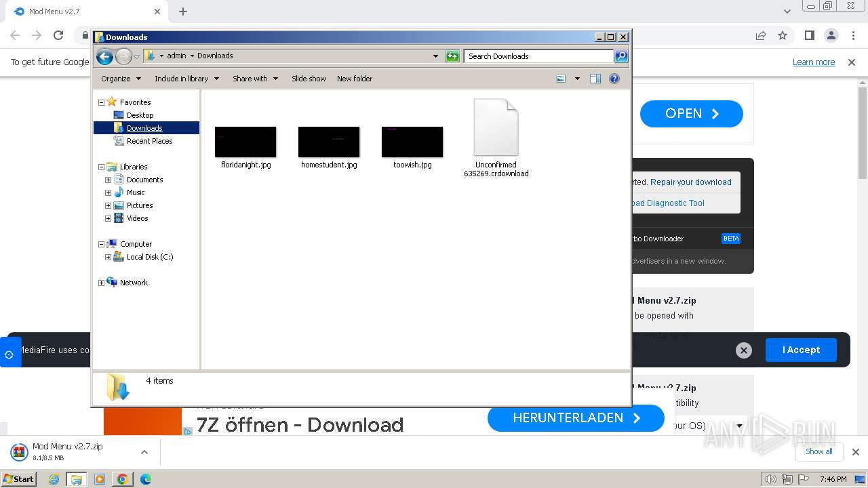Open Mod Menu v2.7.zip download options arrow

pos(144,452)
